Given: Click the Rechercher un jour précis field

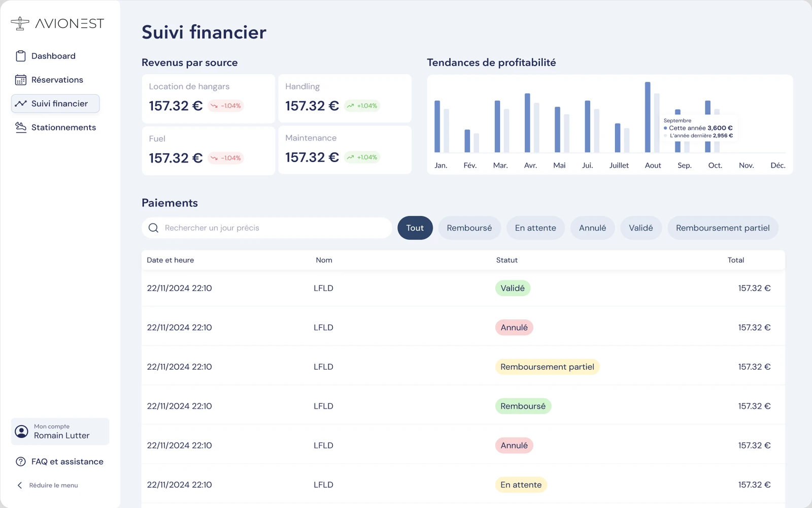Looking at the screenshot, I should tap(267, 228).
